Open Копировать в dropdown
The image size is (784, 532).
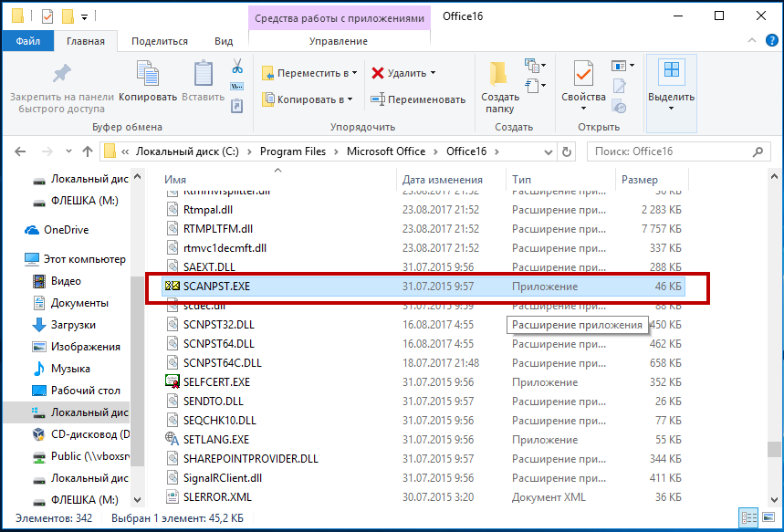tap(308, 99)
